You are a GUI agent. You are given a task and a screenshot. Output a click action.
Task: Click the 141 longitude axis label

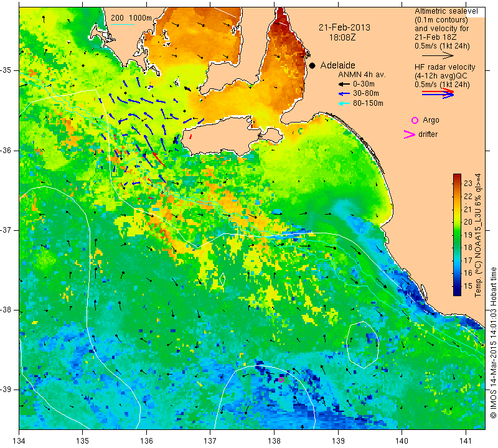coord(466,441)
